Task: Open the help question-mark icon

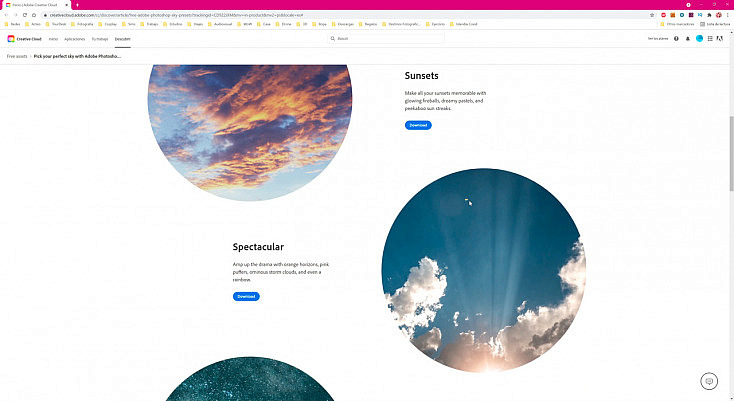Action: (676, 38)
